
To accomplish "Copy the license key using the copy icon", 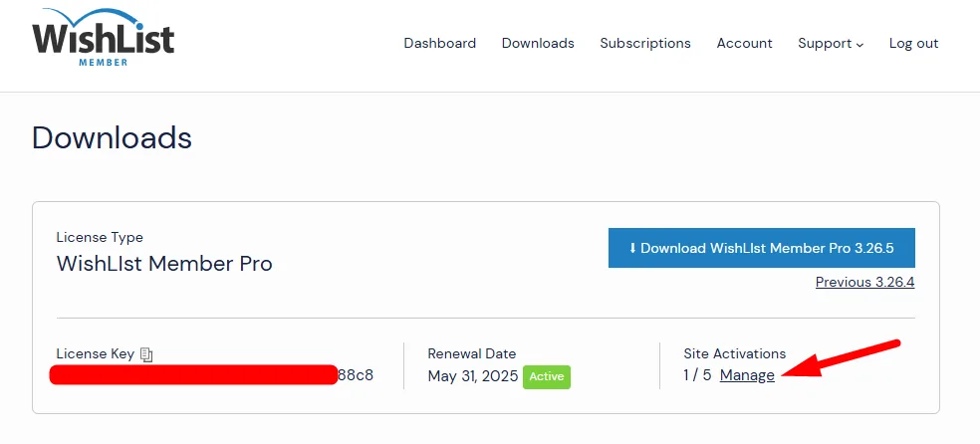I will [x=146, y=353].
